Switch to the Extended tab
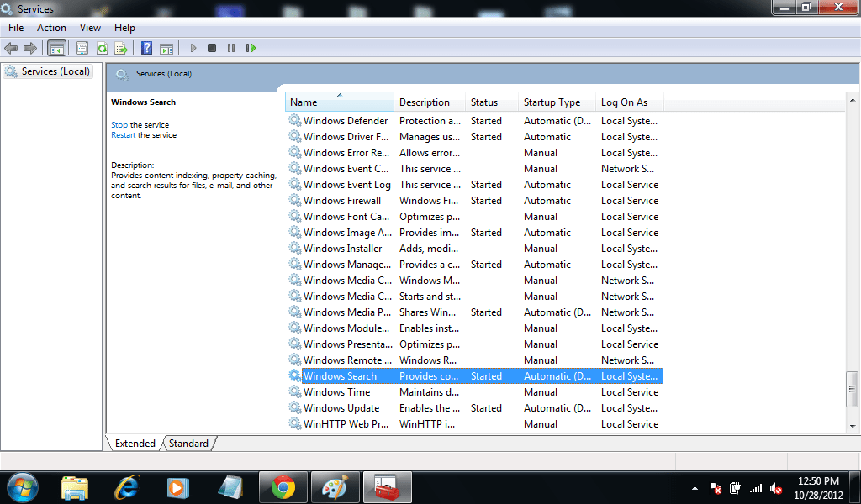Viewport: 861px width, 504px height. (135, 444)
